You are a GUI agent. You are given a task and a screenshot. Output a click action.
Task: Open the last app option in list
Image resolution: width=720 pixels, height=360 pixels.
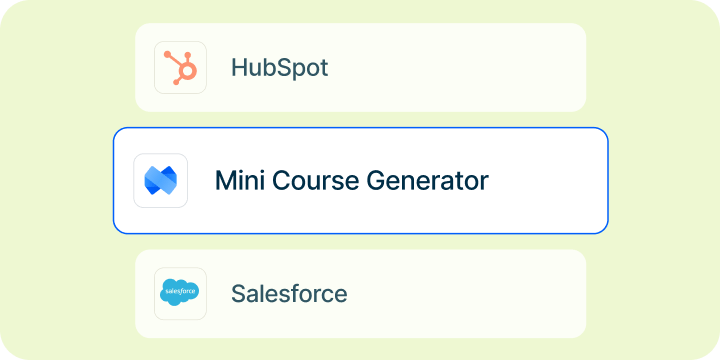click(360, 294)
